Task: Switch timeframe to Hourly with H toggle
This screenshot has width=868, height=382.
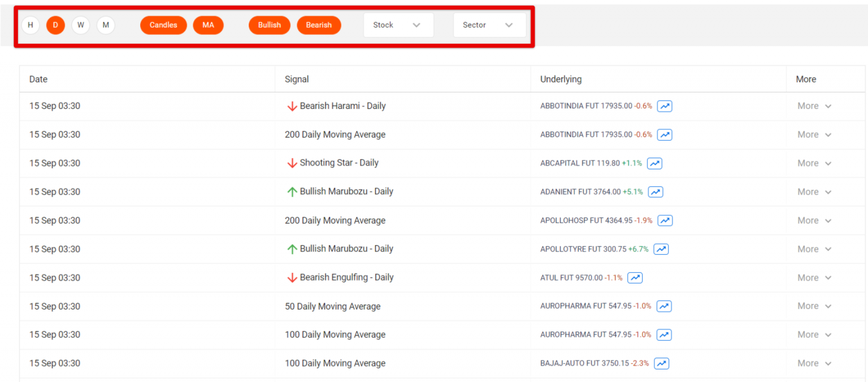Action: [30, 25]
